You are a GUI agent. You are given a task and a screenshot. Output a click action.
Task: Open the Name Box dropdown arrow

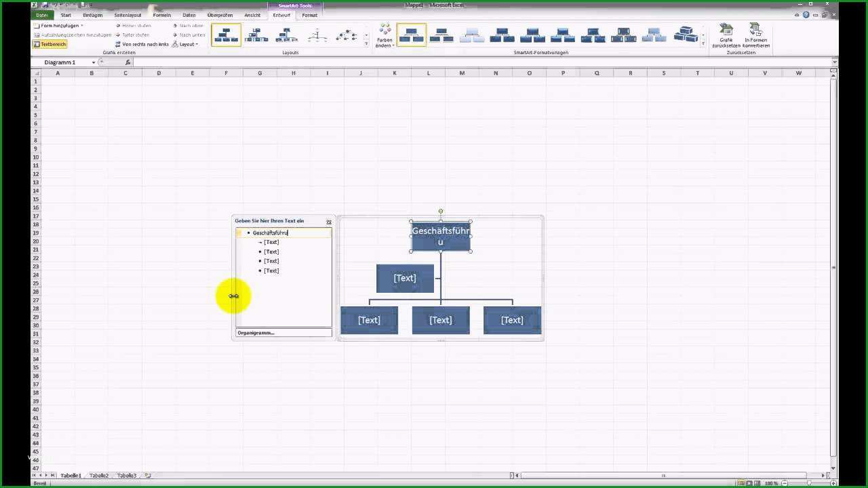coord(94,62)
